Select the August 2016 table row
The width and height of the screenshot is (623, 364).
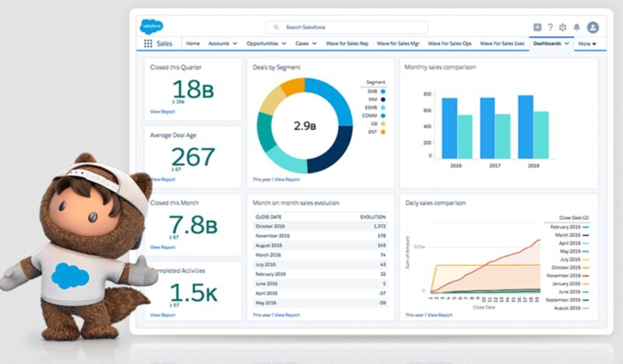click(320, 245)
